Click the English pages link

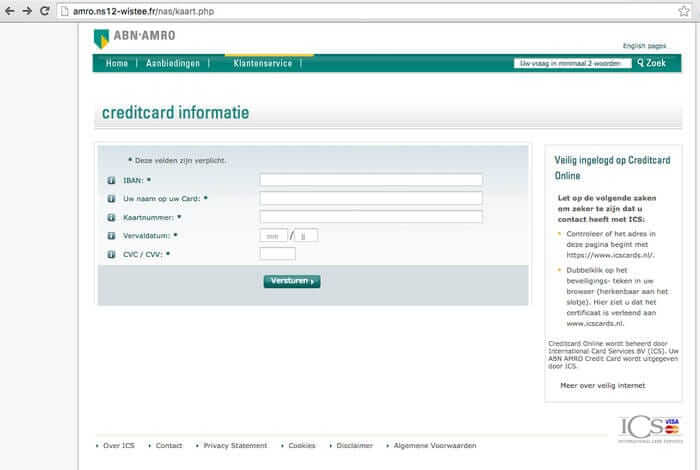644,46
